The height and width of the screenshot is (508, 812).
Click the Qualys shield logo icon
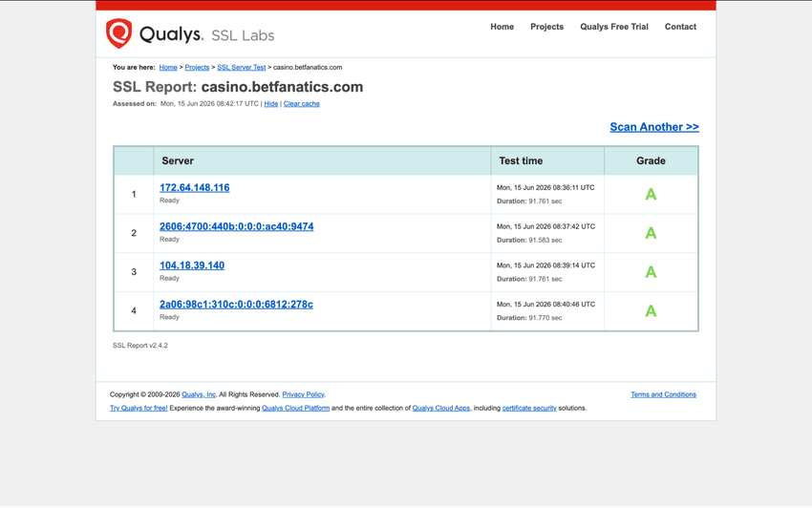pos(119,33)
